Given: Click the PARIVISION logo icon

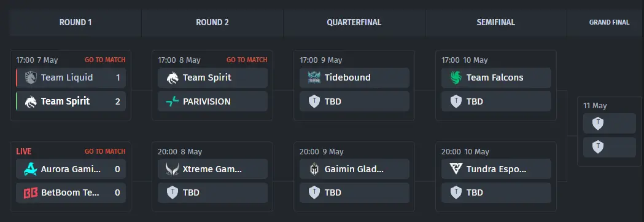Looking at the screenshot, I should tap(173, 101).
